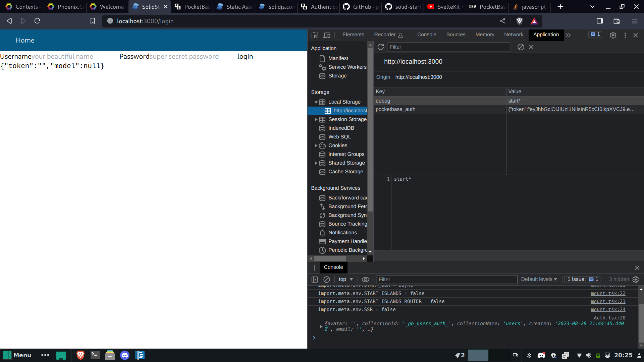Switch to the Elements tab
The image size is (644, 362).
(353, 35)
